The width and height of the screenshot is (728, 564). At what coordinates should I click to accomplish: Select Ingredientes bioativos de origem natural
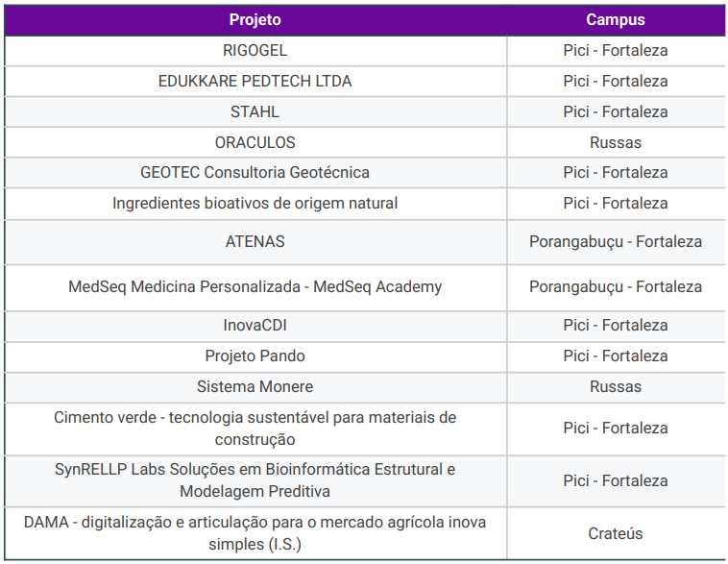click(255, 204)
